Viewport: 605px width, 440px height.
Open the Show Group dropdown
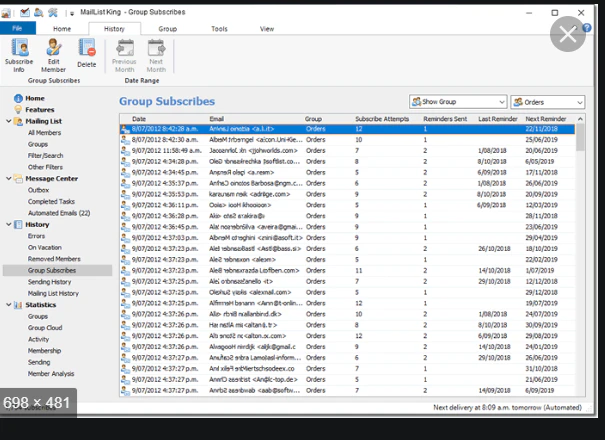tap(458, 102)
